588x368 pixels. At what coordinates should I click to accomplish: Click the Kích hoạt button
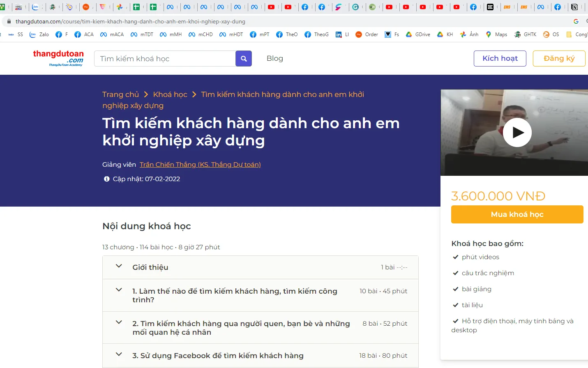click(x=500, y=58)
